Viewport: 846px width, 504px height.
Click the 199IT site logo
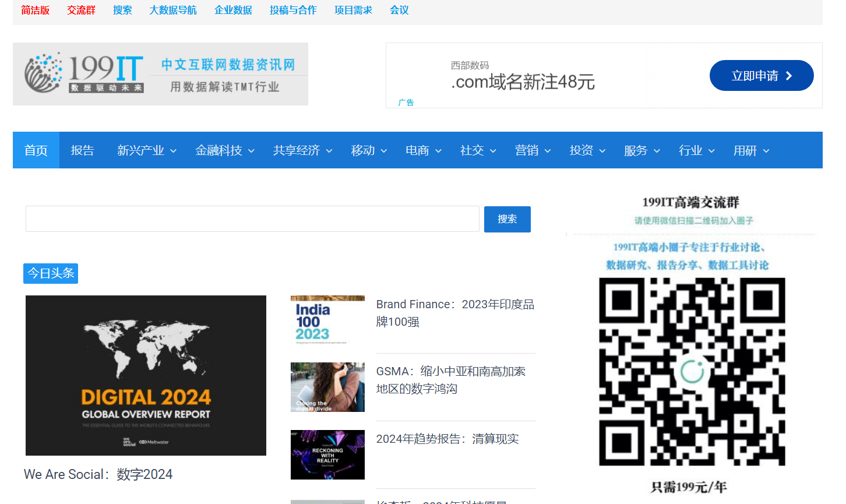(160, 74)
